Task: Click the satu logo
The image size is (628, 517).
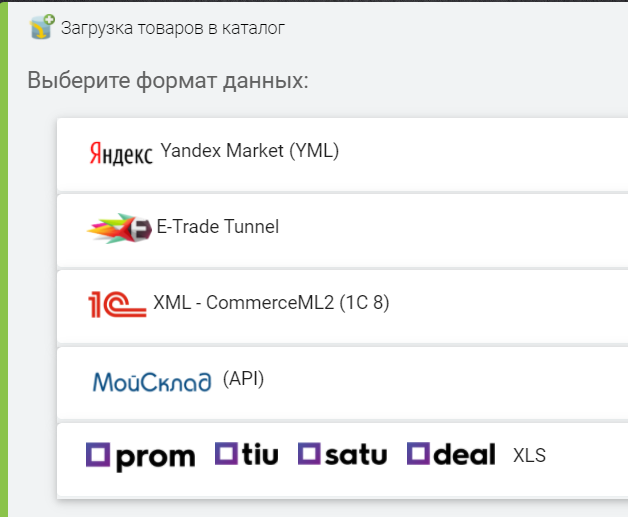Action: (343, 455)
